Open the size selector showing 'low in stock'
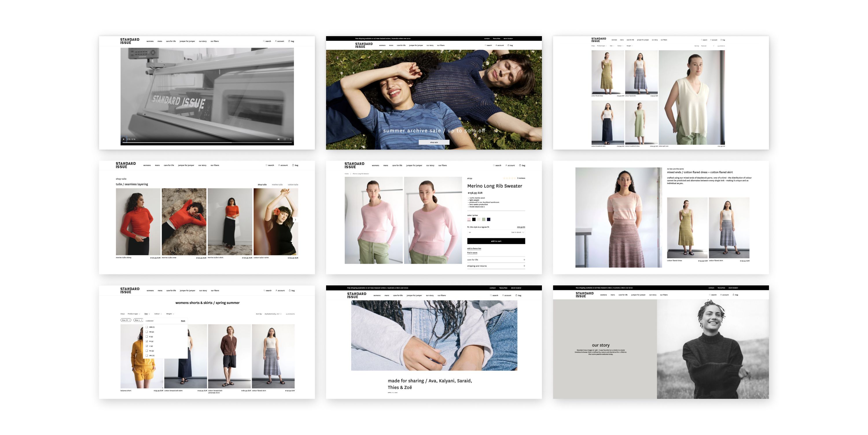 tap(496, 232)
